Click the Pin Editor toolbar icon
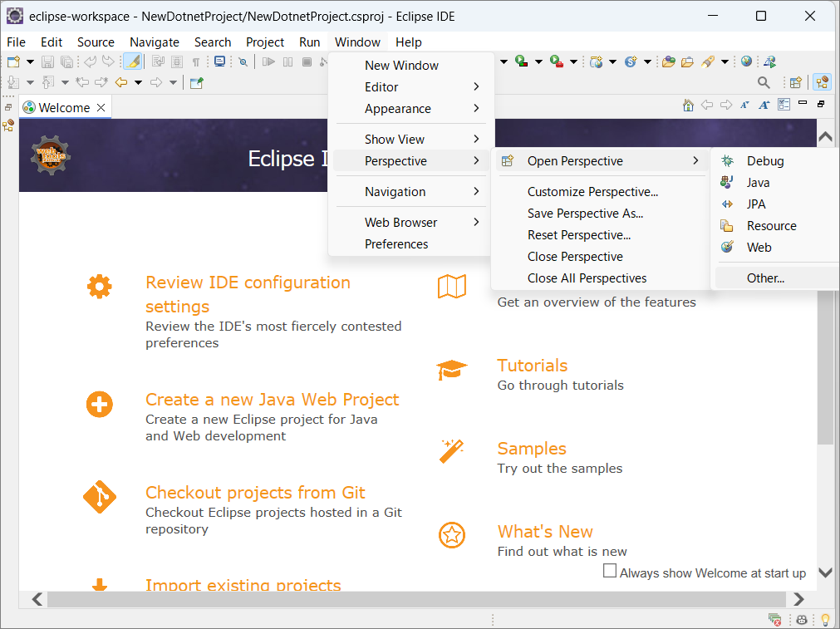 coord(197,82)
